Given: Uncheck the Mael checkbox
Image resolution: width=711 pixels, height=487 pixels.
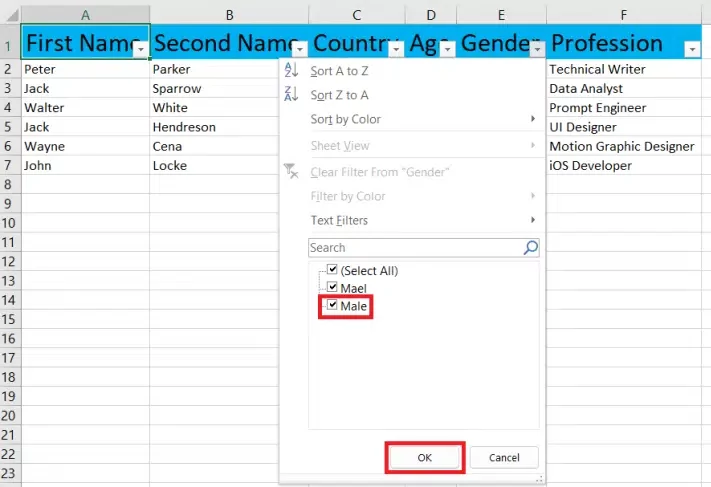Looking at the screenshot, I should (x=333, y=288).
